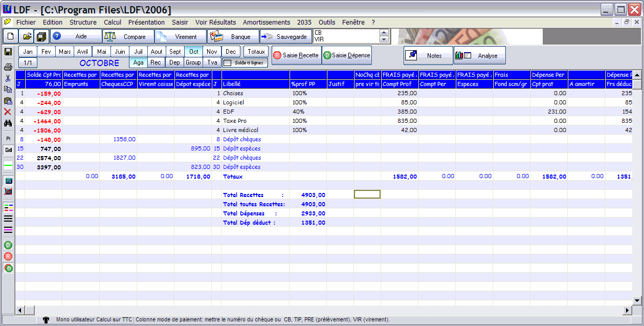Viewport: 644px width, 326px height.
Task: Toggle the Rec view button
Action: click(157, 62)
